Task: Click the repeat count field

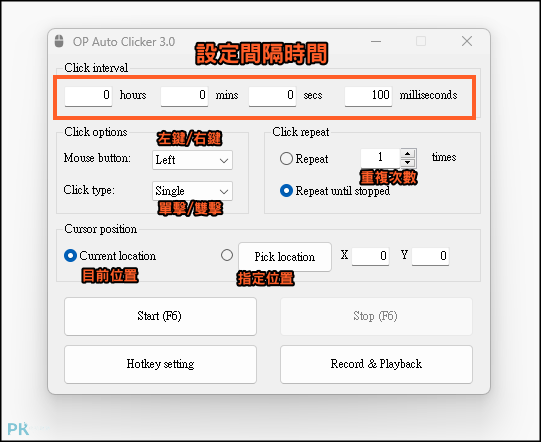Action: pyautogui.click(x=381, y=158)
